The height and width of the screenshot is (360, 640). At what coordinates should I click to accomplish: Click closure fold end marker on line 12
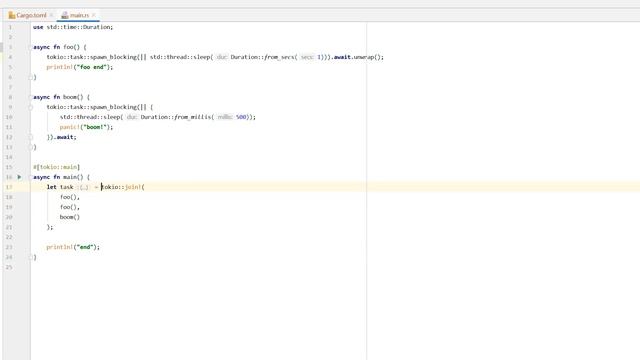click(31, 137)
